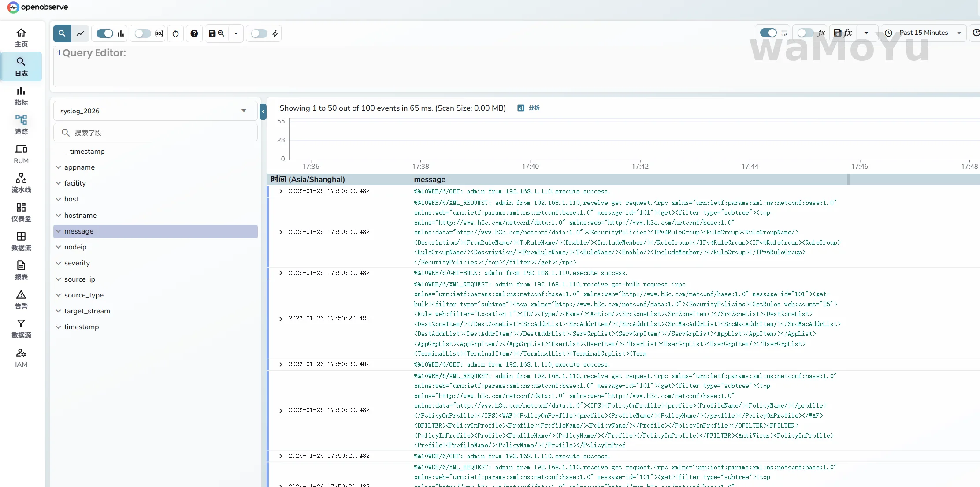
Task: Toggle the histogram display switch
Action: 105,33
